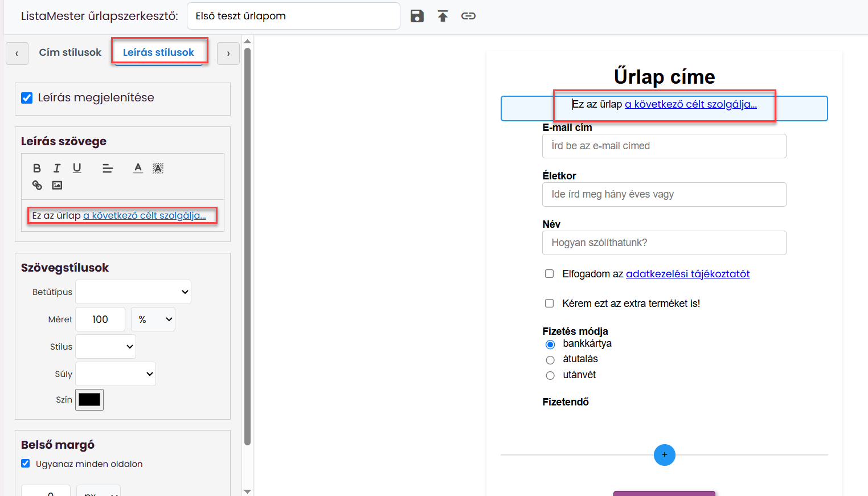Click link text in the description editor
868x496 pixels.
tap(145, 216)
